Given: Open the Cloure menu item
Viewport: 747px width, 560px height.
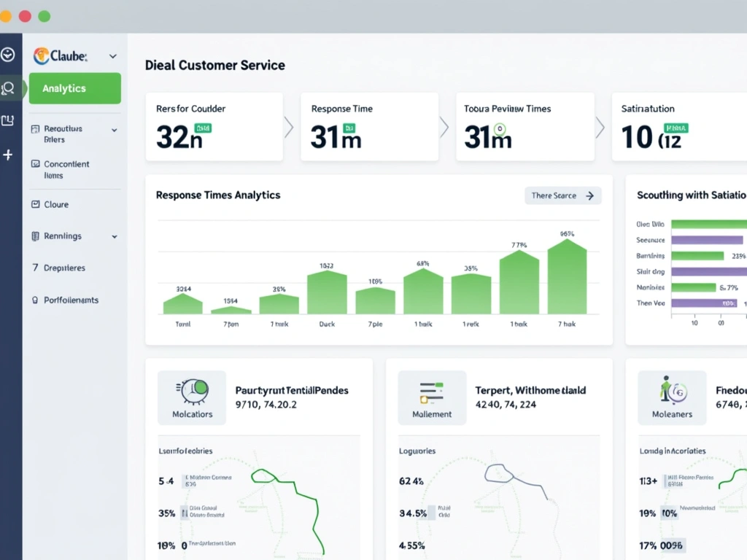Looking at the screenshot, I should [55, 204].
